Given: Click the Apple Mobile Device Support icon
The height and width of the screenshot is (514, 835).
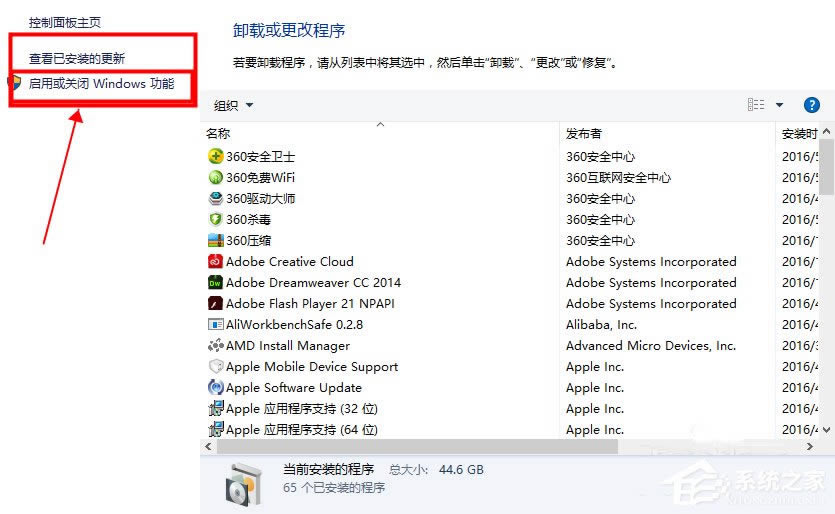Looking at the screenshot, I should click(215, 366).
